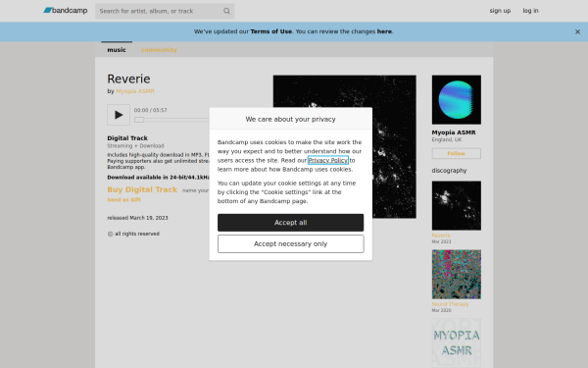
Task: Click the 'We care about your privacy' heading
Action: [291, 119]
